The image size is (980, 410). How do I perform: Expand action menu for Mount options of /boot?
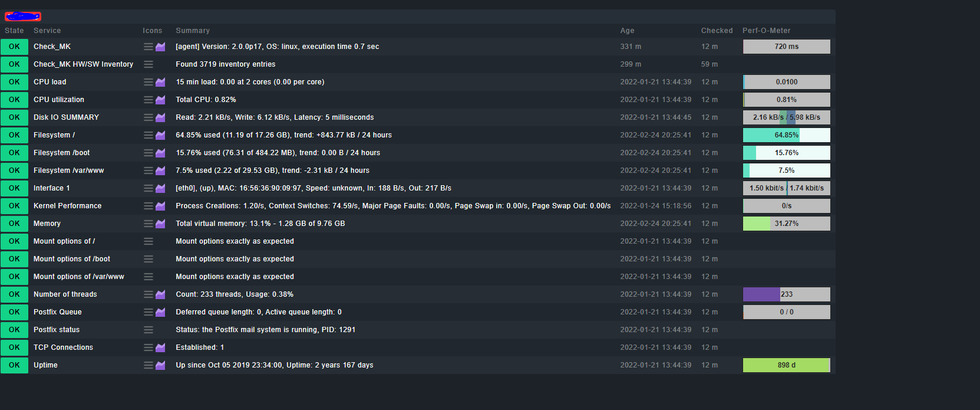point(149,259)
